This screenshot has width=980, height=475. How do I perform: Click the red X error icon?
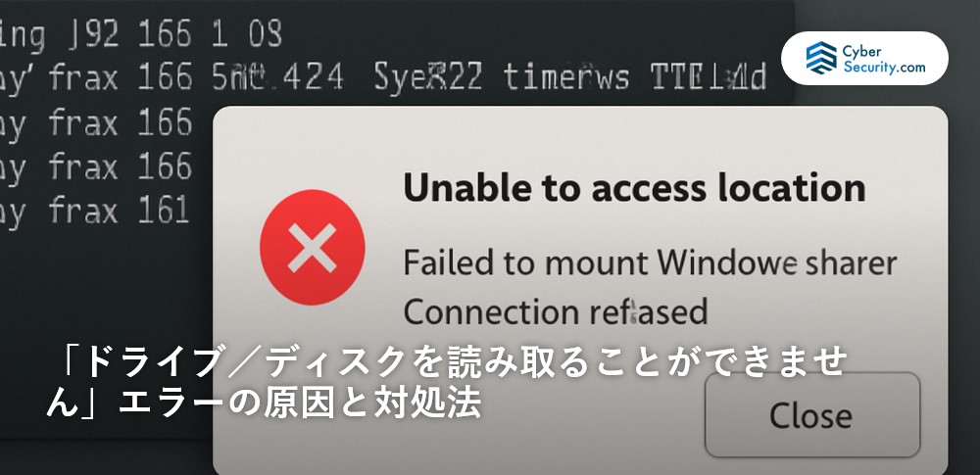(x=312, y=248)
